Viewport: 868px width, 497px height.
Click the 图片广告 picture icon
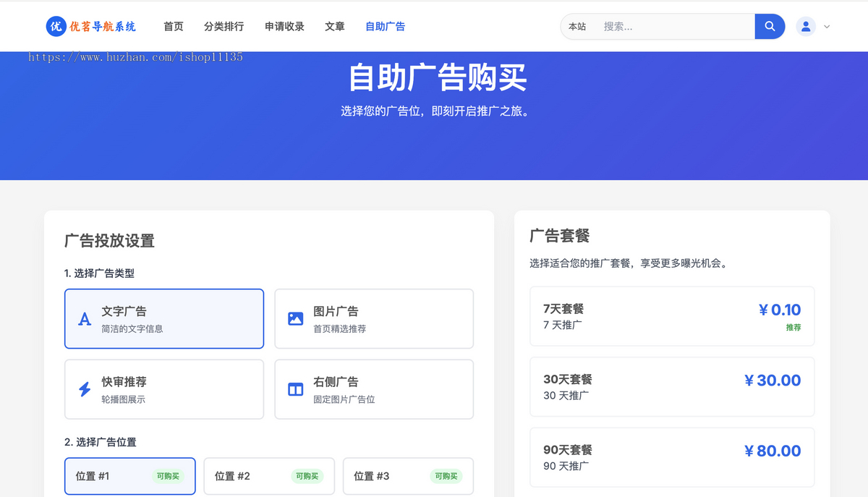tap(296, 318)
